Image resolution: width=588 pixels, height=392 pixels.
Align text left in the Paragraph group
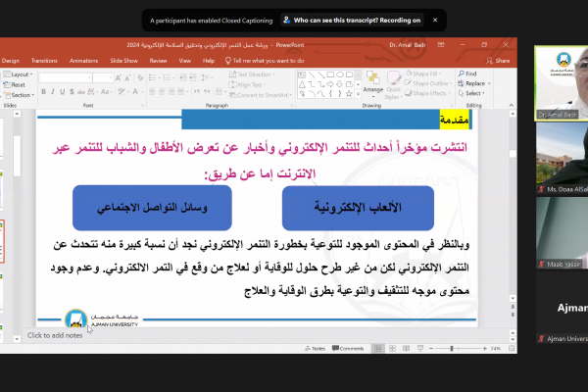point(152,91)
